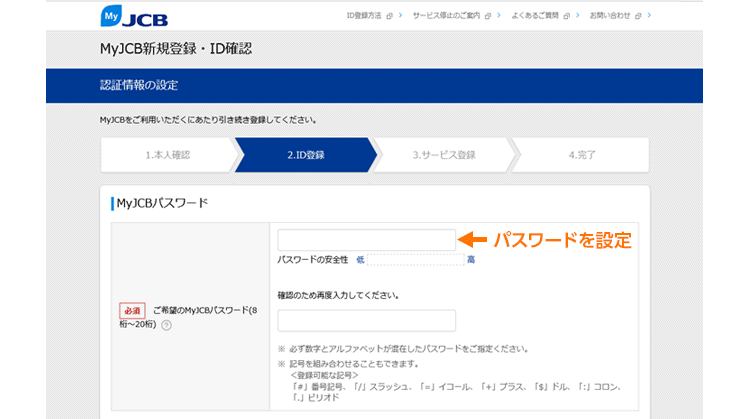Click chevron arrow after ID登録方法

(x=401, y=15)
